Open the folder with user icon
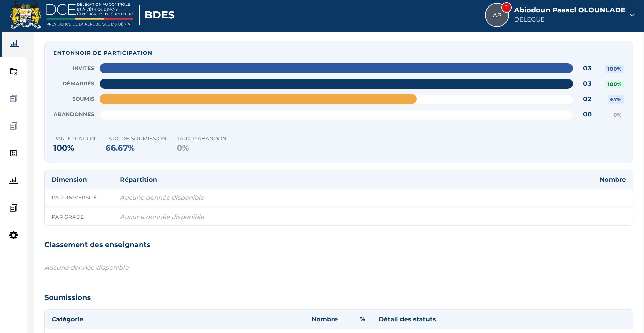 [x=14, y=71]
